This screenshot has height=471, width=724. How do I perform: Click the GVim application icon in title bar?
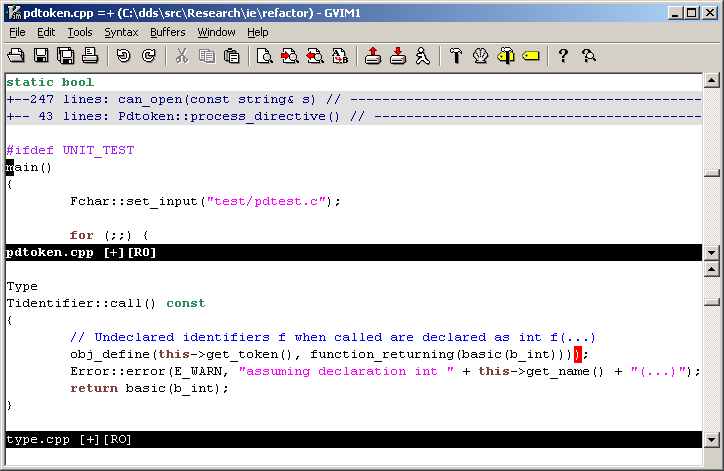[x=14, y=12]
